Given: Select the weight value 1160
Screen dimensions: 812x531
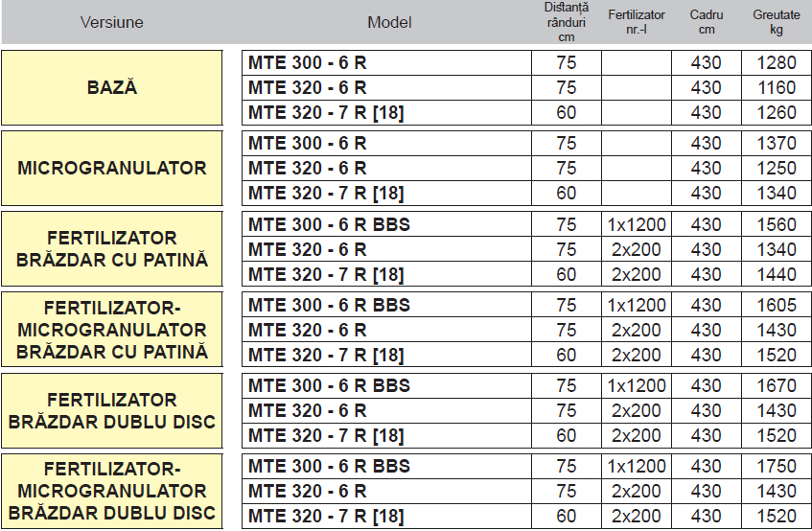Looking at the screenshot, I should (x=776, y=88).
